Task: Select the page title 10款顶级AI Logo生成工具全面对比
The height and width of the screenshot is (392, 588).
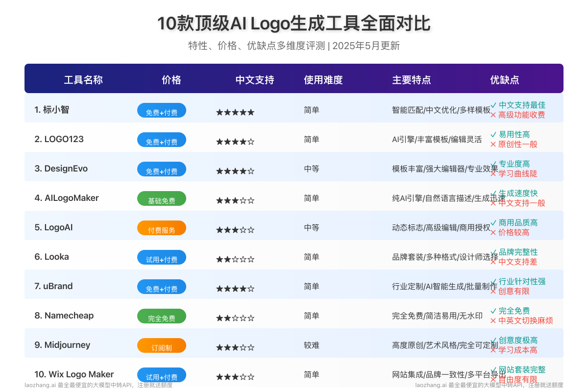Action: click(x=294, y=24)
